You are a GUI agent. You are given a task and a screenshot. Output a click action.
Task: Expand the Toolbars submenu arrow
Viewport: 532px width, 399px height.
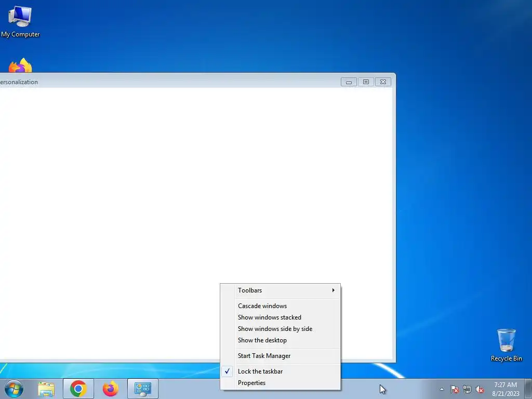(333, 290)
